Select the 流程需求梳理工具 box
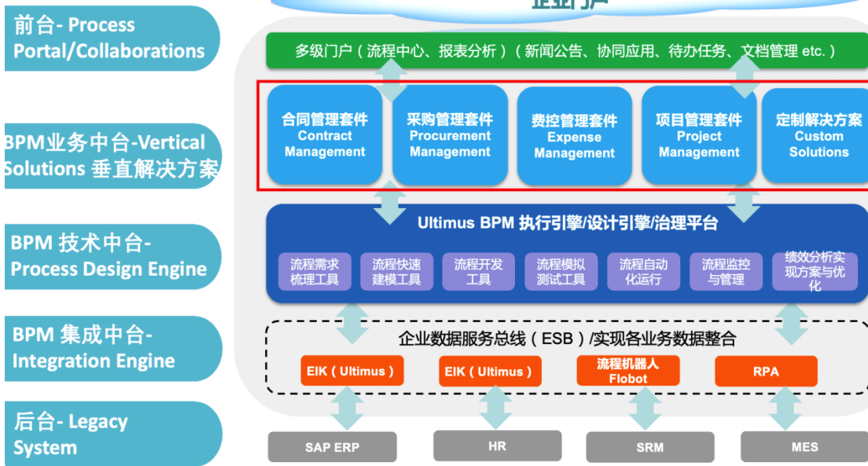The width and height of the screenshot is (868, 466). click(314, 272)
